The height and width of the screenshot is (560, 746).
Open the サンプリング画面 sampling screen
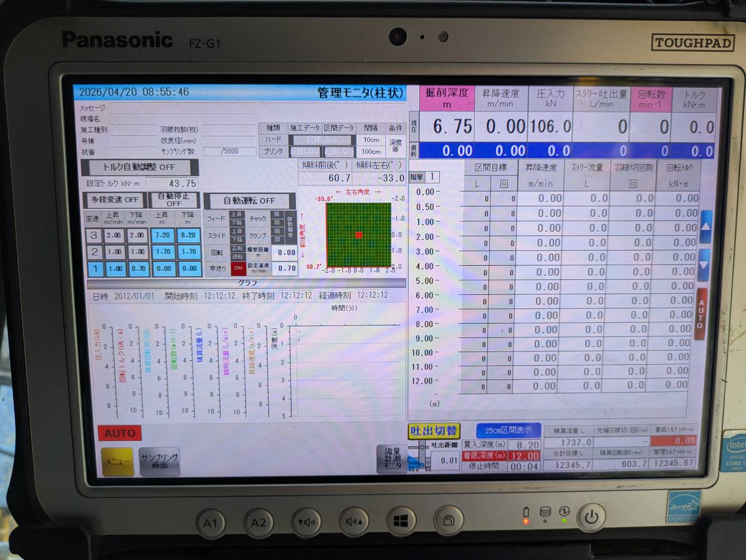(160, 461)
